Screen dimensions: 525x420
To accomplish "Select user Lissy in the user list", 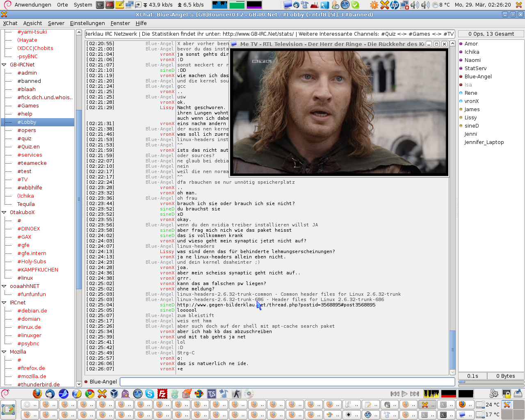I will (x=470, y=118).
